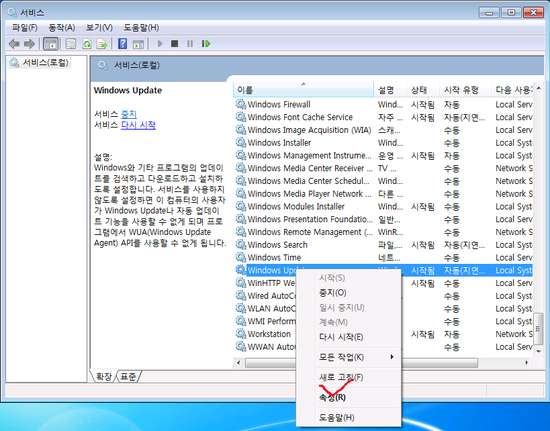550x431 pixels.
Task: Click the horizontal scrollbar right arrow
Action: click(526, 363)
